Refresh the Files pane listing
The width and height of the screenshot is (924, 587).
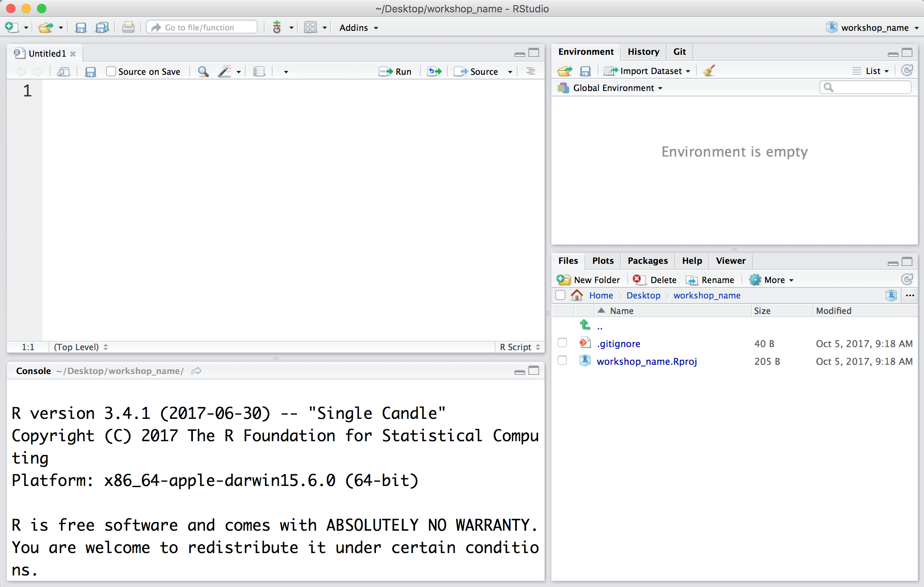click(907, 279)
